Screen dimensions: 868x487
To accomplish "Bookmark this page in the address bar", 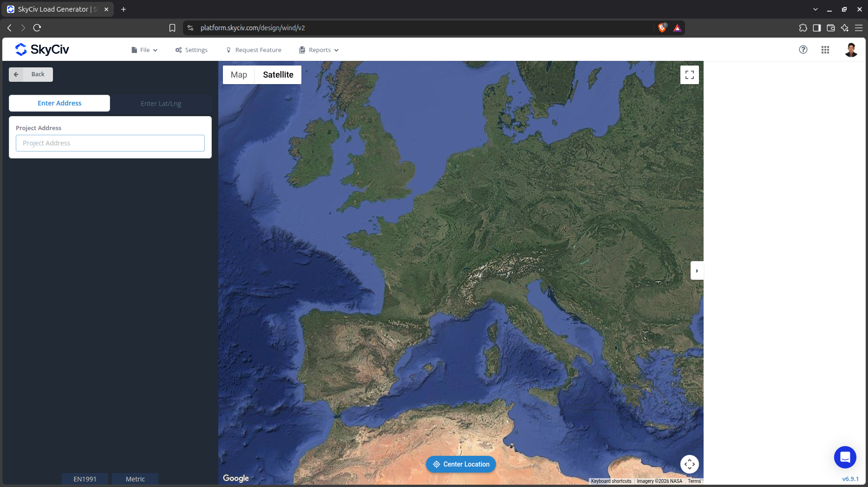I will [172, 28].
